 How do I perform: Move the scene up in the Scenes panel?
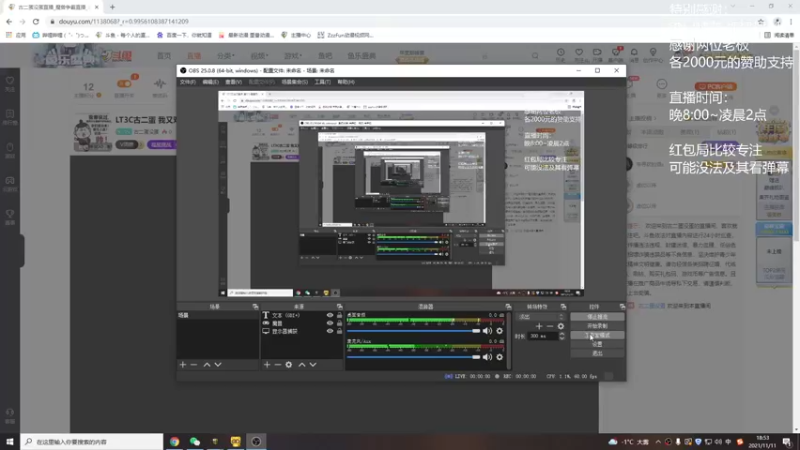[x=207, y=365]
